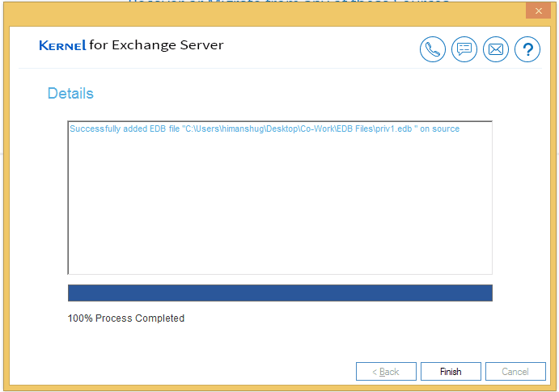Open the help question mark icon

[x=527, y=49]
